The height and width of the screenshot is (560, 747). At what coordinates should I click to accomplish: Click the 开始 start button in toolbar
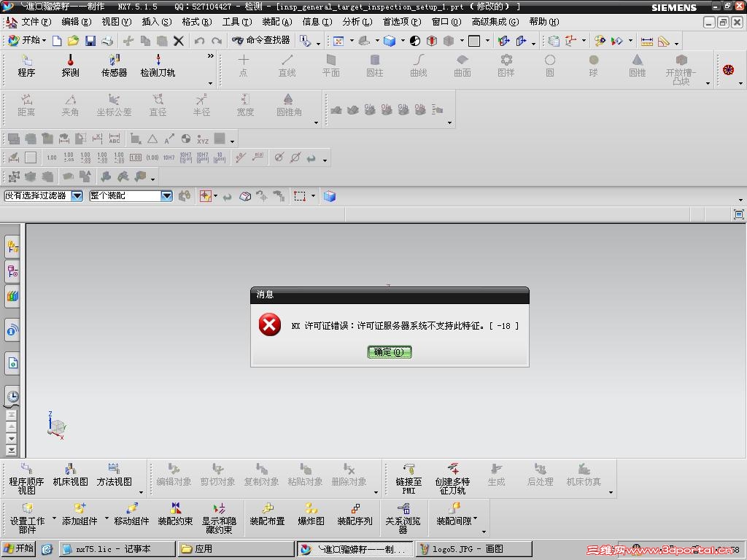coord(27,41)
